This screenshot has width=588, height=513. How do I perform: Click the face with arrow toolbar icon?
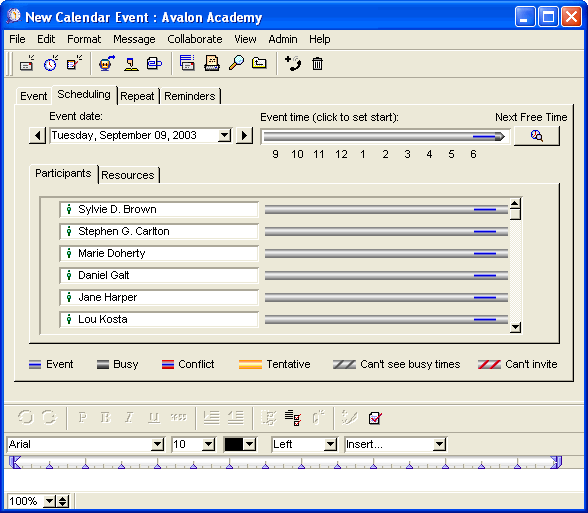(x=107, y=63)
